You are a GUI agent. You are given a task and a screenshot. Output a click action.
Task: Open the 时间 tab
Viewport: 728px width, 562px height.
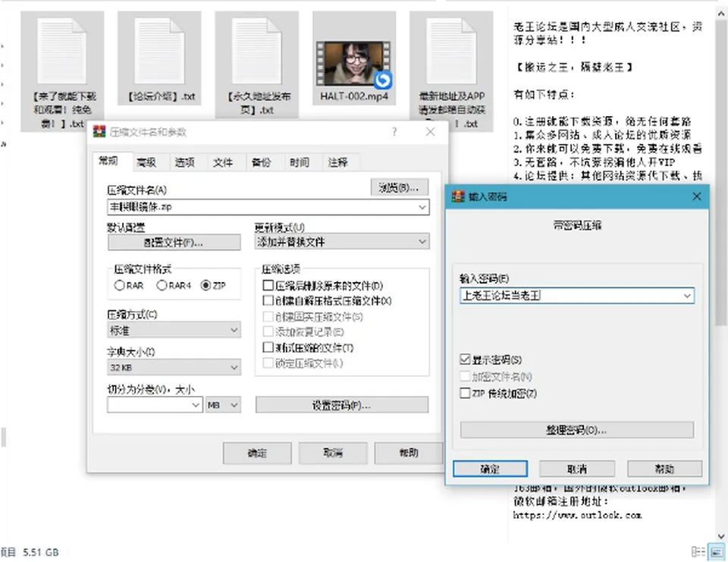pyautogui.click(x=299, y=162)
